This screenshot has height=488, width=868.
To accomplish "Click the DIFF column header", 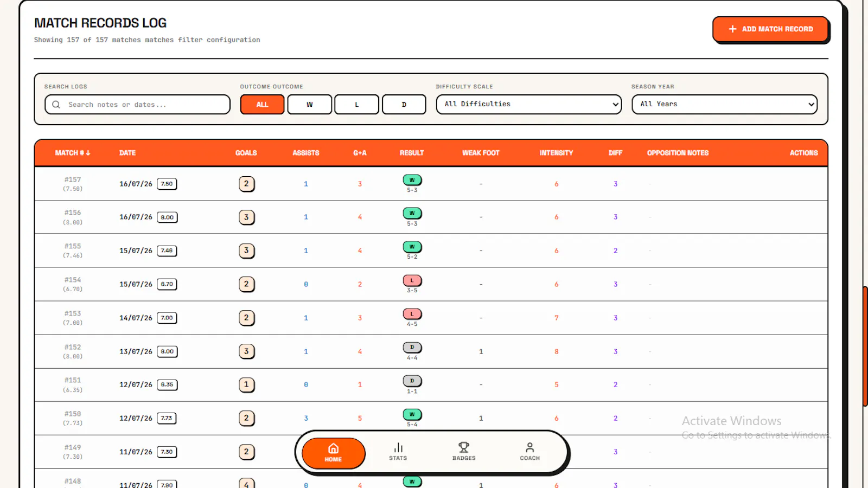I will 615,153.
